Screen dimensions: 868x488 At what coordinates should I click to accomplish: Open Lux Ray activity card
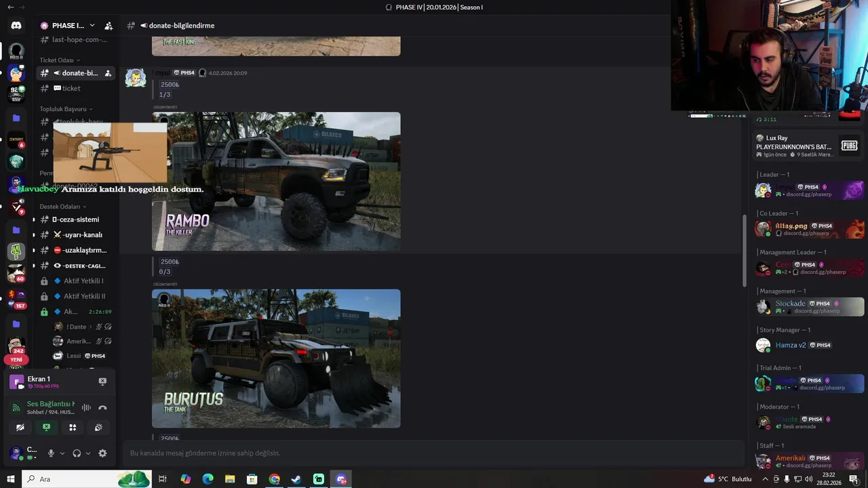808,146
